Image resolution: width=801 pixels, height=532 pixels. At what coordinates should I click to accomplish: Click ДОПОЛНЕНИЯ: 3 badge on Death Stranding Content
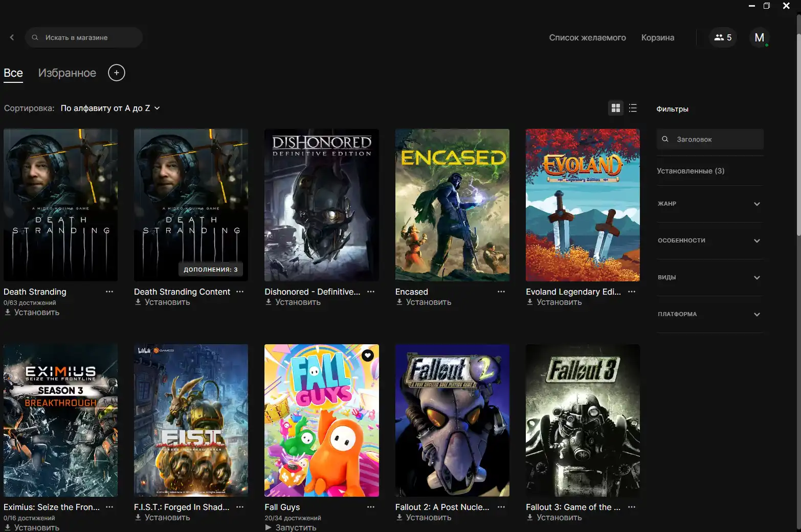tap(211, 269)
